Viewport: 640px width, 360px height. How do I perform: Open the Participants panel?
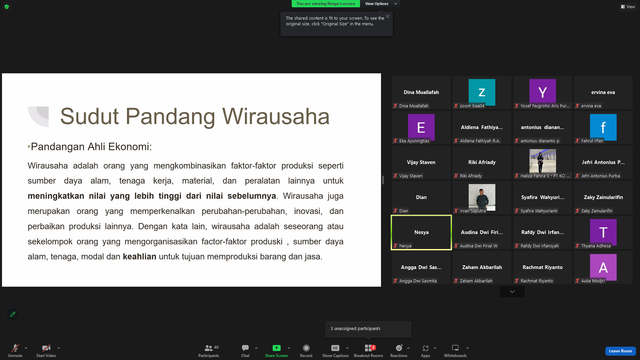[209, 350]
